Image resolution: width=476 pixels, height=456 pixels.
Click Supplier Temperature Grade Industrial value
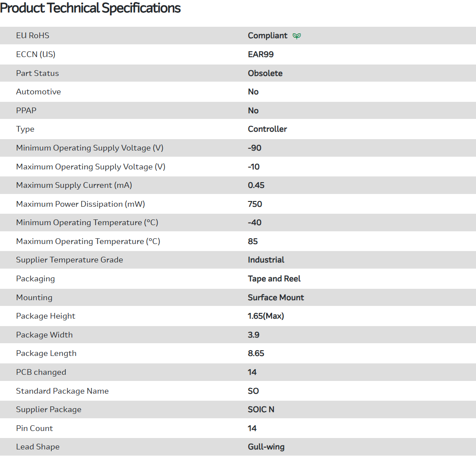point(266,260)
